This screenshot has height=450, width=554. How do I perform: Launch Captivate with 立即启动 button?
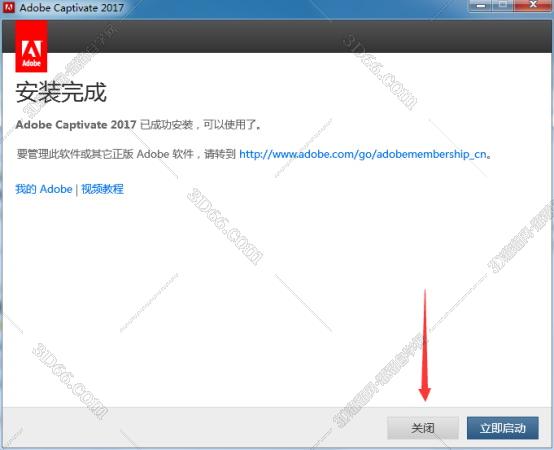pyautogui.click(x=502, y=428)
